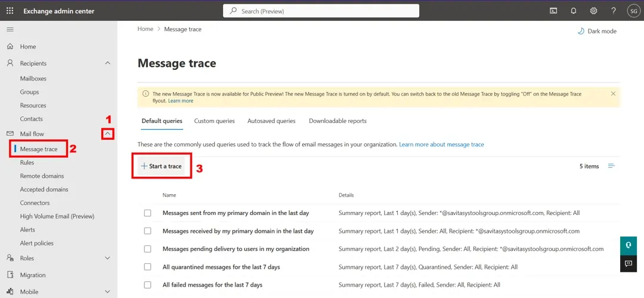The image size is (644, 298).
Task: Click 'Learn more' link in banner
Action: pyautogui.click(x=180, y=100)
